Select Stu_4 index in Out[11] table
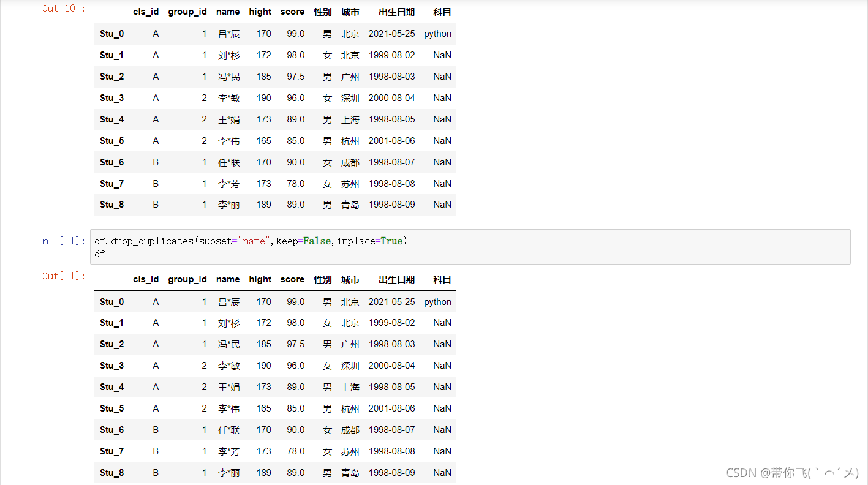Screen dimensions: 868x485 click(111, 387)
